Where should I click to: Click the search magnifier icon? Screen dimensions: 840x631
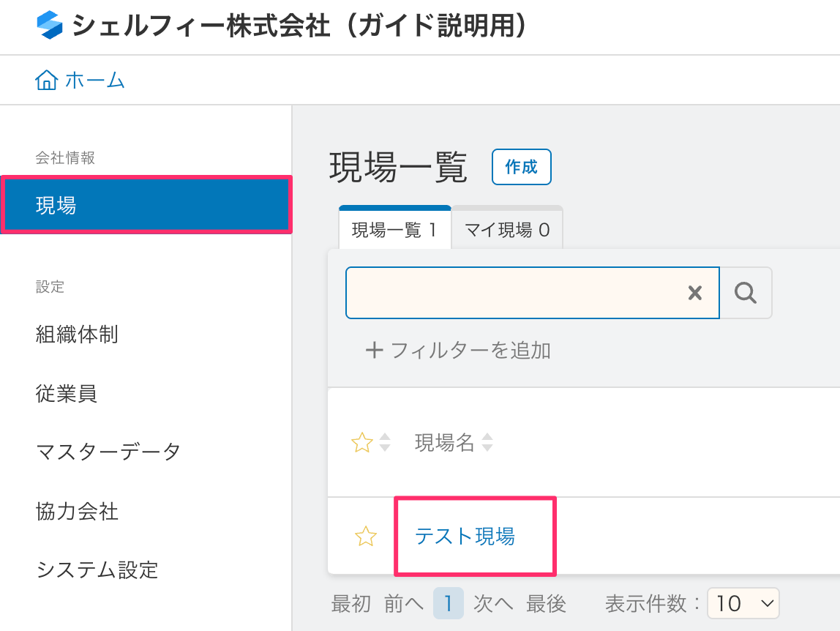(746, 293)
